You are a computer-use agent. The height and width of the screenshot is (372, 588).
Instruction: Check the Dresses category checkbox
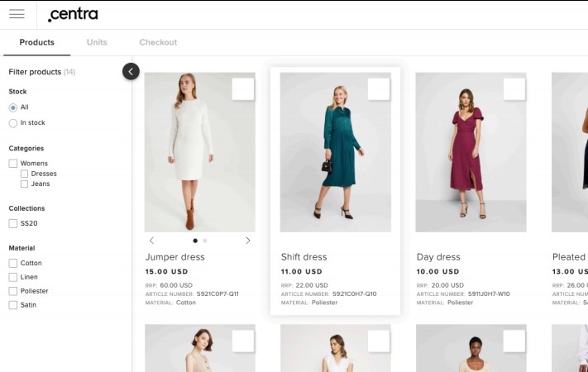(24, 174)
